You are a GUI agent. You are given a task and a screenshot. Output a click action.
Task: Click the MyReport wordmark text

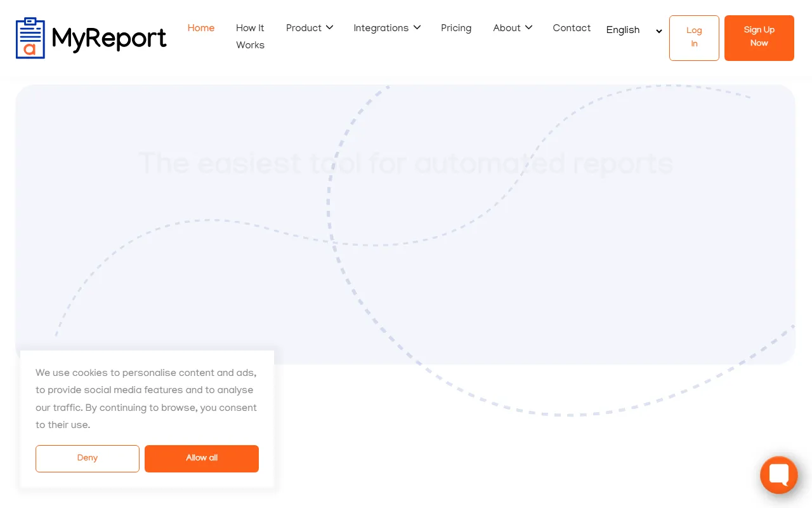[x=108, y=38]
